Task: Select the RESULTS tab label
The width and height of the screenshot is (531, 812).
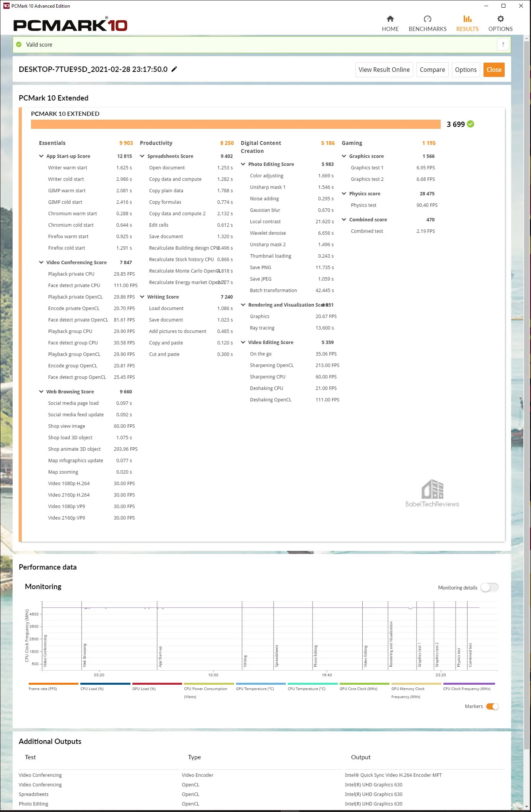Action: (x=467, y=29)
